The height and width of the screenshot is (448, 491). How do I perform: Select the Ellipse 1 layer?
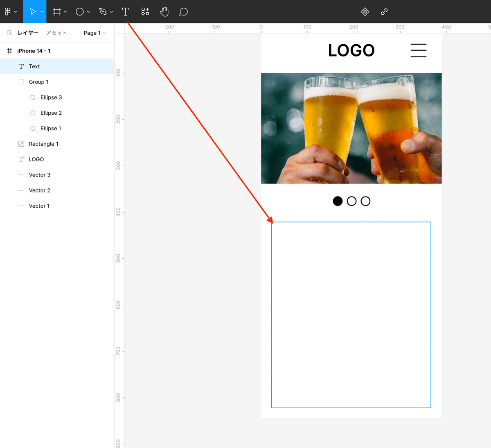click(x=57, y=129)
